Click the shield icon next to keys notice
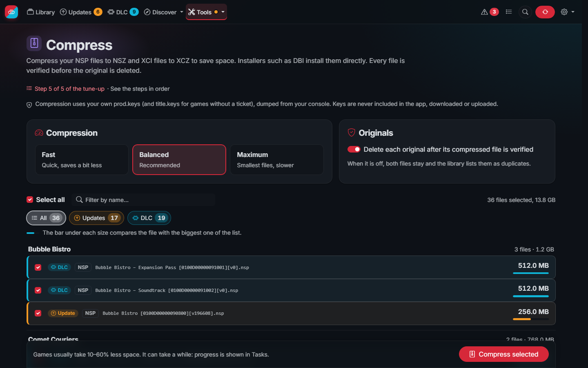588x368 pixels. [x=29, y=105]
